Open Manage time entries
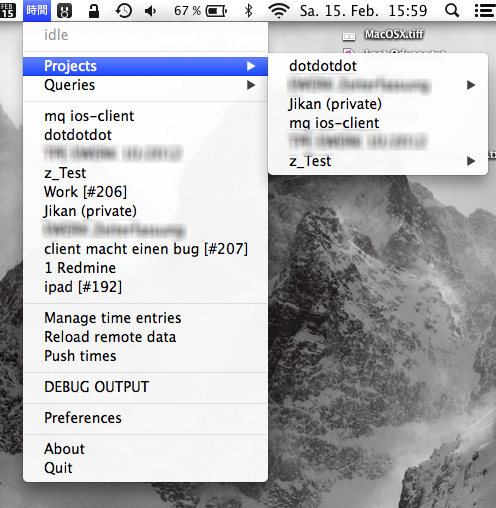The width and height of the screenshot is (496, 508). pyautogui.click(x=145, y=318)
